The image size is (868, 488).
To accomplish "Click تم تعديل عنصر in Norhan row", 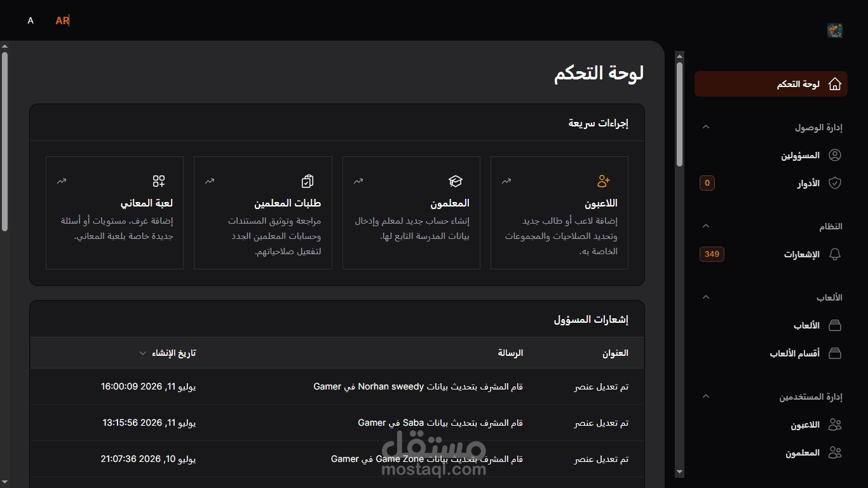I will [602, 386].
